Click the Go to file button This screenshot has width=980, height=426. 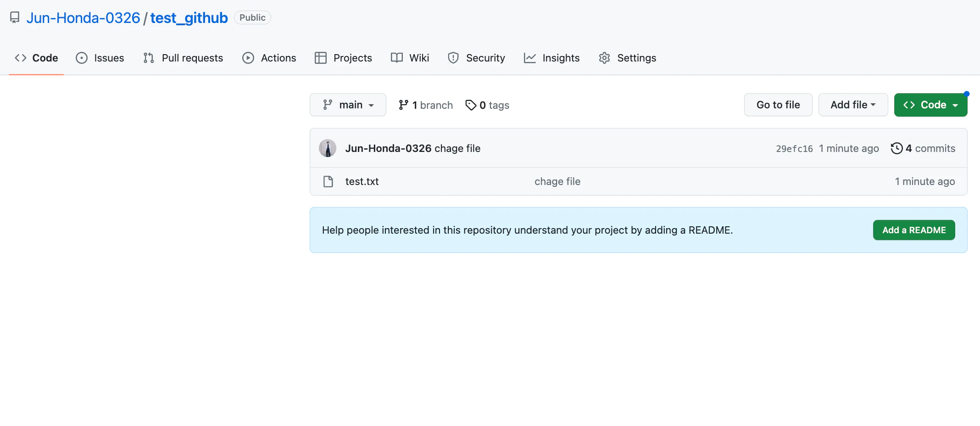778,105
